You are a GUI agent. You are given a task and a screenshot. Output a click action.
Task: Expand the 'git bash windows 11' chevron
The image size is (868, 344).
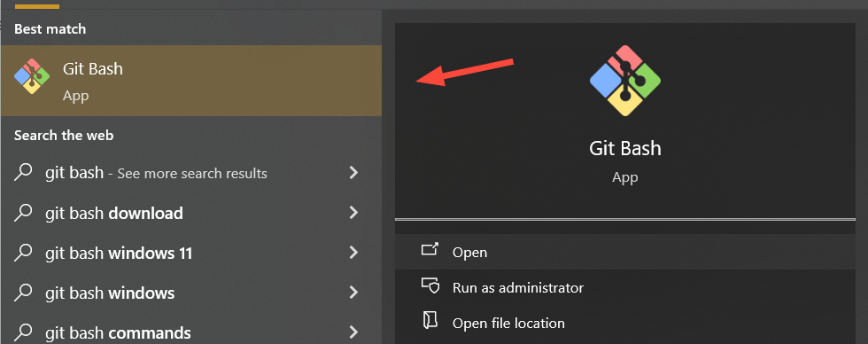(353, 253)
